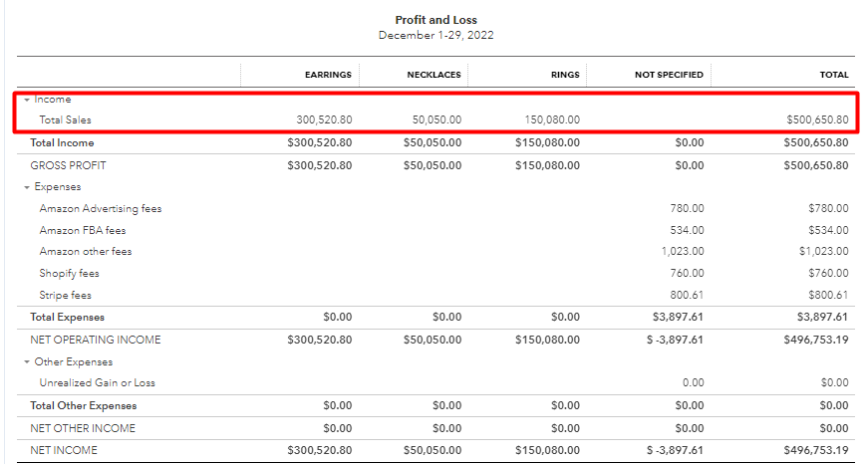The image size is (868, 464).
Task: Open the Stripe fees account
Action: [66, 295]
